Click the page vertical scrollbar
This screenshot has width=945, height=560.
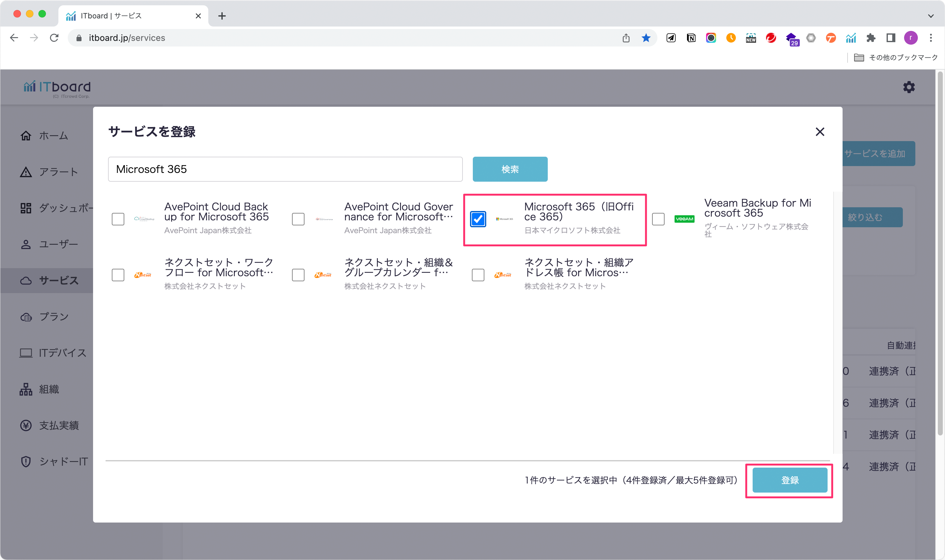940,253
